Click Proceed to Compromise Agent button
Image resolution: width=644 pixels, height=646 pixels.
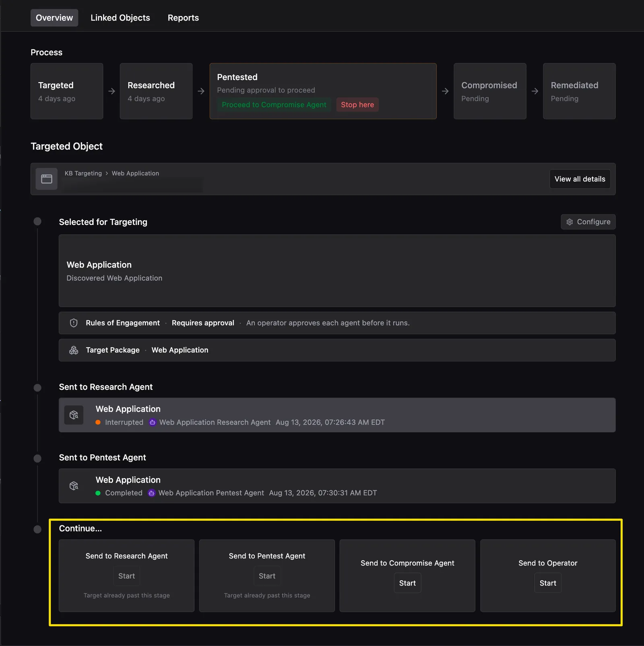pyautogui.click(x=274, y=105)
